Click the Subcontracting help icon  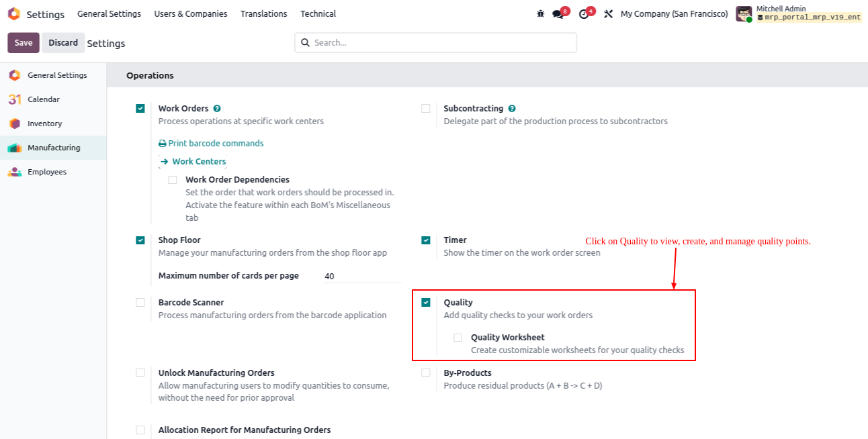coord(512,109)
